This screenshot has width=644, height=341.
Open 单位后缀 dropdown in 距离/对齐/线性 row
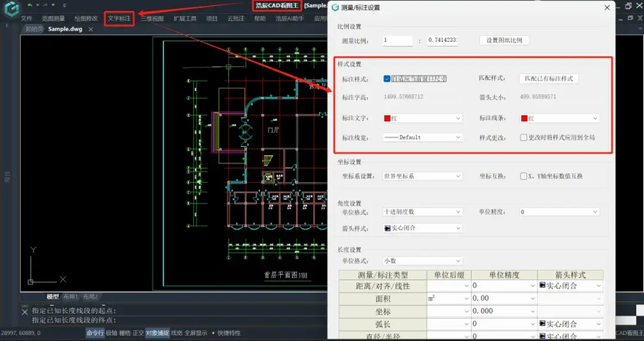coord(449,286)
